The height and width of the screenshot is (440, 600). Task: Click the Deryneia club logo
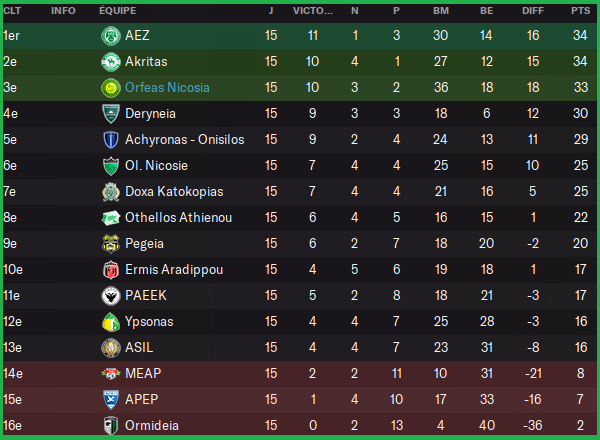pos(110,113)
